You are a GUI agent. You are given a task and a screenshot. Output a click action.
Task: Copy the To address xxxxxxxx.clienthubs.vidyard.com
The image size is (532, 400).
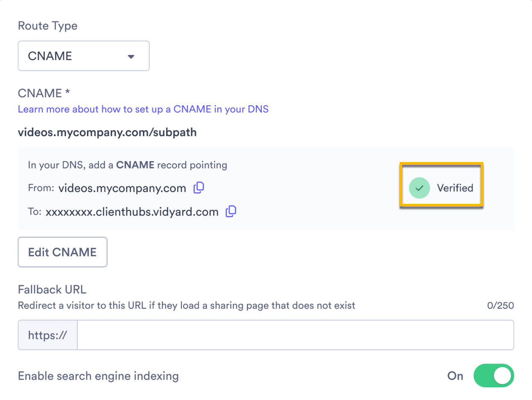(x=231, y=211)
